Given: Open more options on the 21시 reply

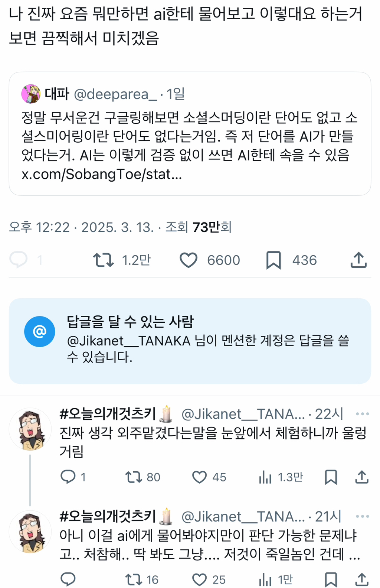Looking at the screenshot, I should [362, 516].
